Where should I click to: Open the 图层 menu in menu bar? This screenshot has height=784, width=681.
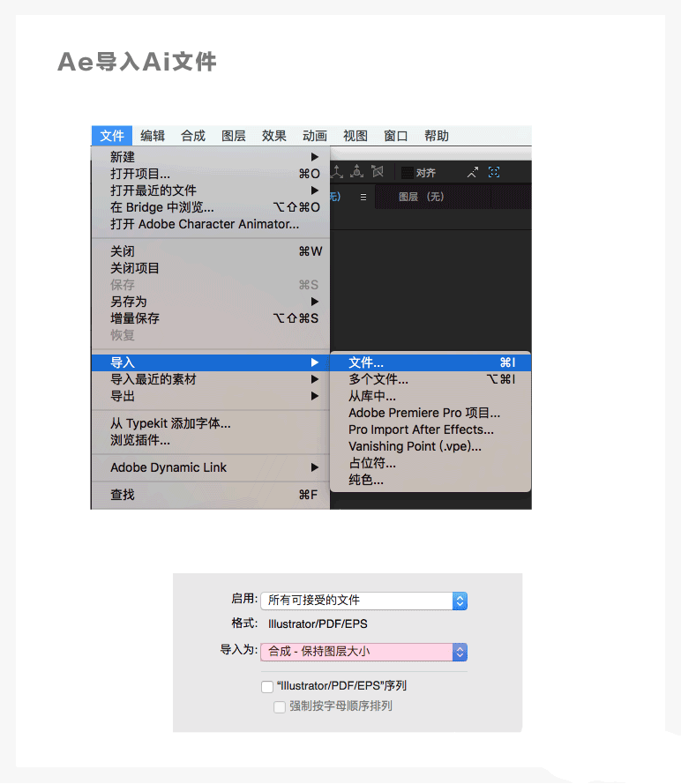pyautogui.click(x=234, y=136)
